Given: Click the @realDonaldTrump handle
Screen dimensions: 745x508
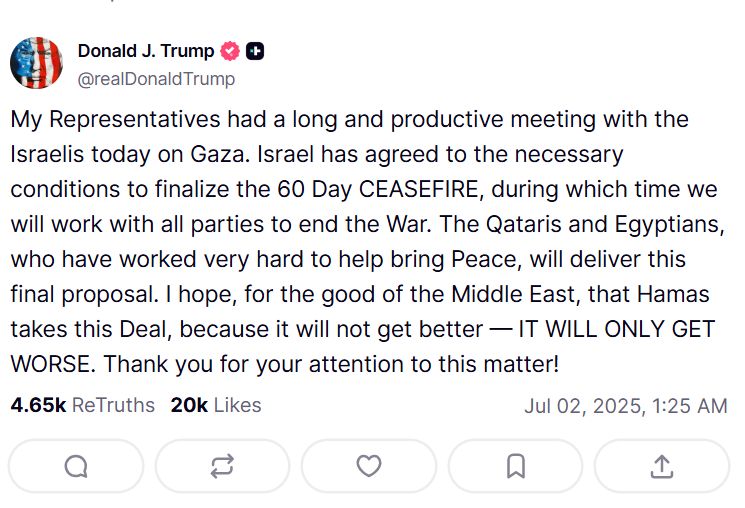Looking at the screenshot, I should coord(156,78).
